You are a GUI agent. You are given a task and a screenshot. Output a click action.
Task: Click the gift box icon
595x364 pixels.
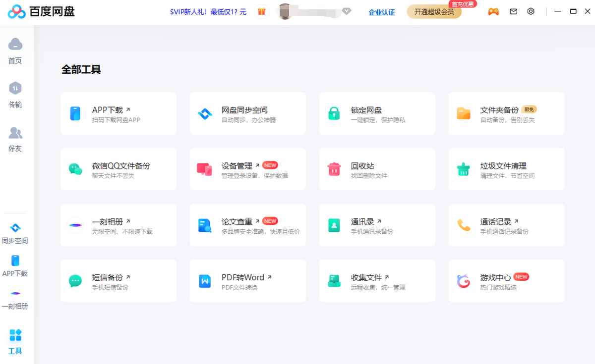coord(261,11)
